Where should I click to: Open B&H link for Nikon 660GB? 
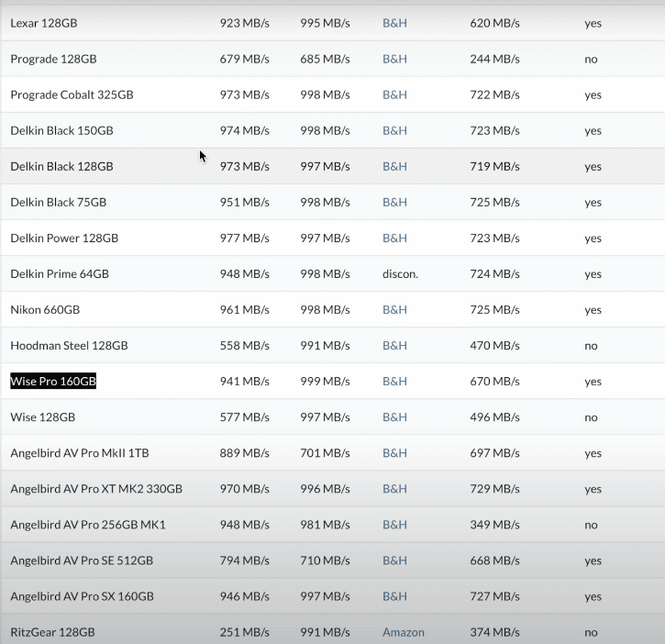tap(394, 310)
